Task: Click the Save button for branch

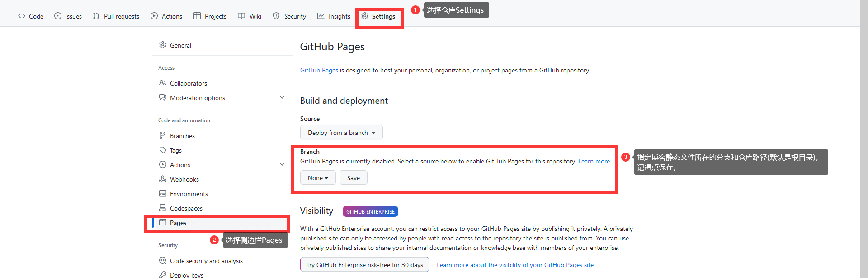Action: 354,178
